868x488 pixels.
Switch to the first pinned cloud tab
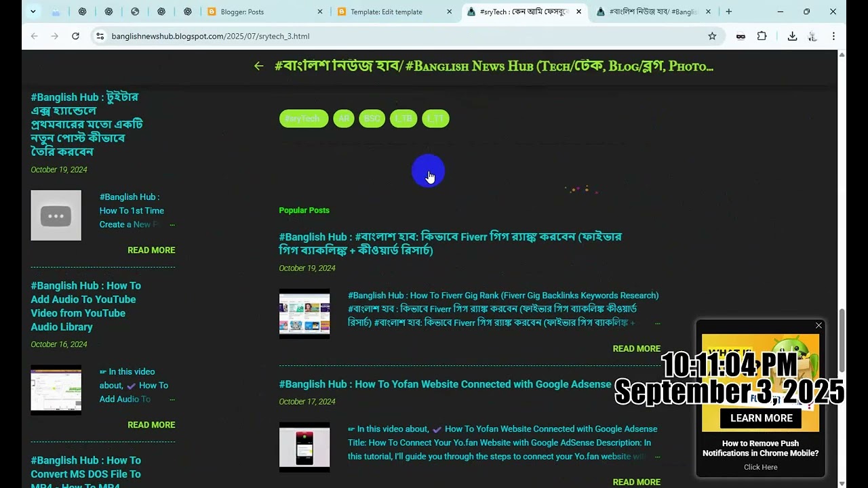tap(56, 12)
